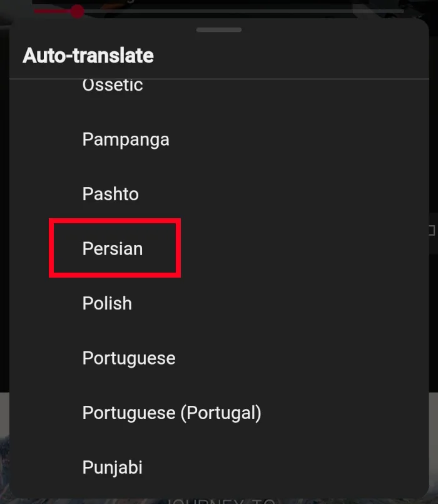Choose Polish from the language list
Image resolution: width=438 pixels, height=504 pixels.
tap(106, 303)
